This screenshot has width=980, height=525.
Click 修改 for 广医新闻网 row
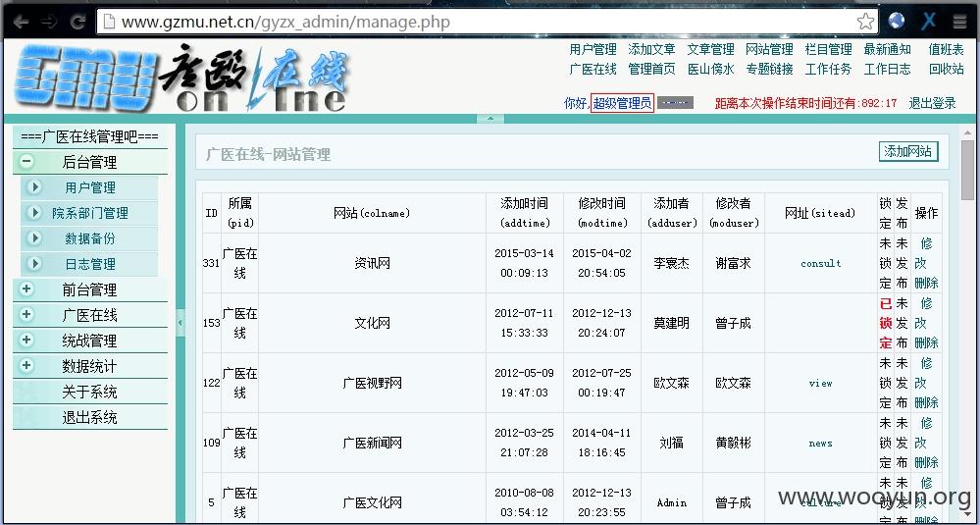click(x=924, y=433)
